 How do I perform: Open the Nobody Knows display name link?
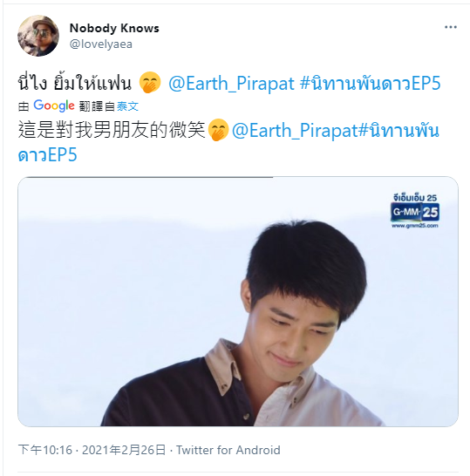click(x=114, y=28)
